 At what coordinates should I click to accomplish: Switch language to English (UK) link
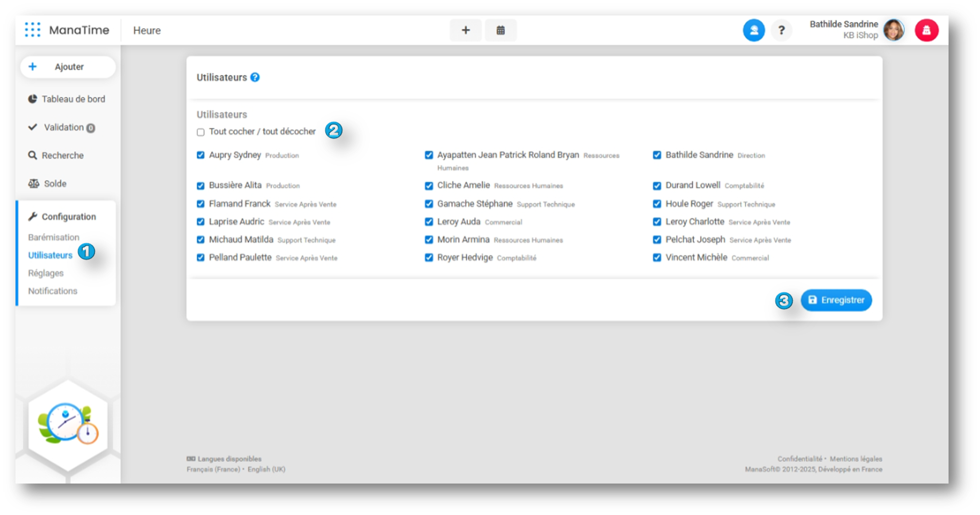pyautogui.click(x=266, y=470)
